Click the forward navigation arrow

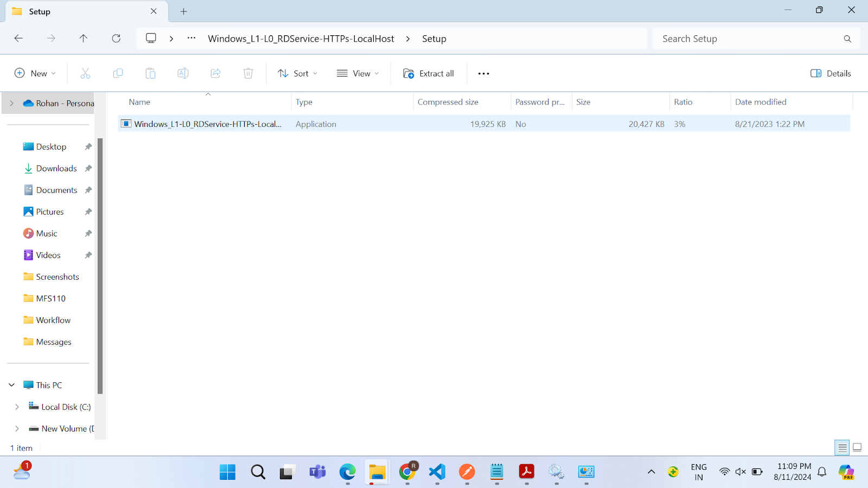51,38
